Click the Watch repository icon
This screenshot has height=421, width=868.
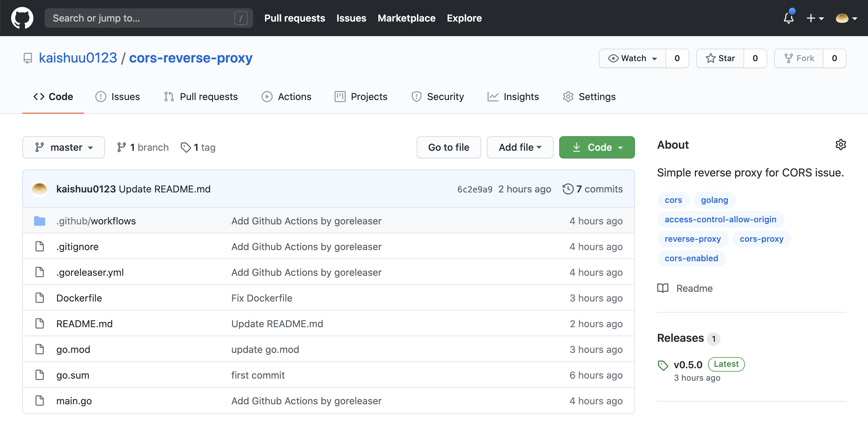coord(612,58)
